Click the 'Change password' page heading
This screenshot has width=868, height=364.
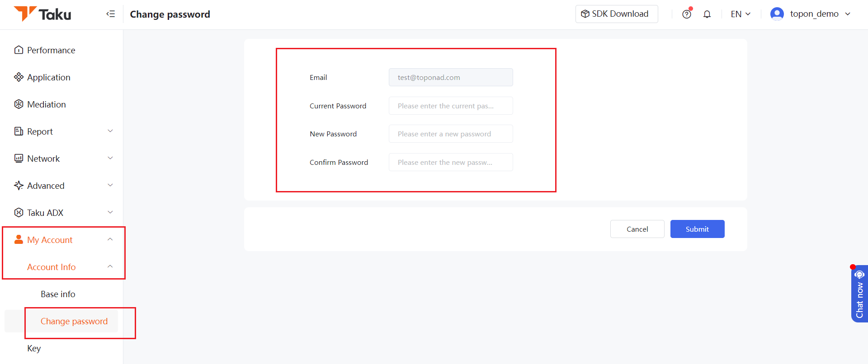(x=170, y=14)
